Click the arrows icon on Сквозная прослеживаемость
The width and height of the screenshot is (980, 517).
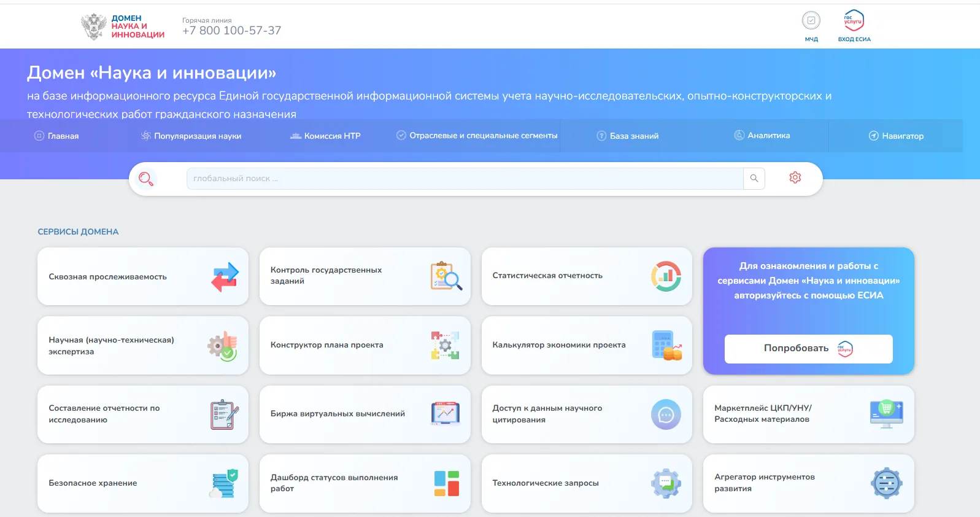(225, 277)
